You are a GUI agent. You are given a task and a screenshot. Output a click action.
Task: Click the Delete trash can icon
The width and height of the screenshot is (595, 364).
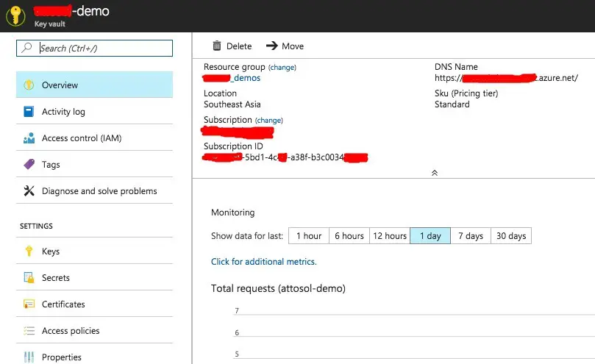tap(217, 46)
